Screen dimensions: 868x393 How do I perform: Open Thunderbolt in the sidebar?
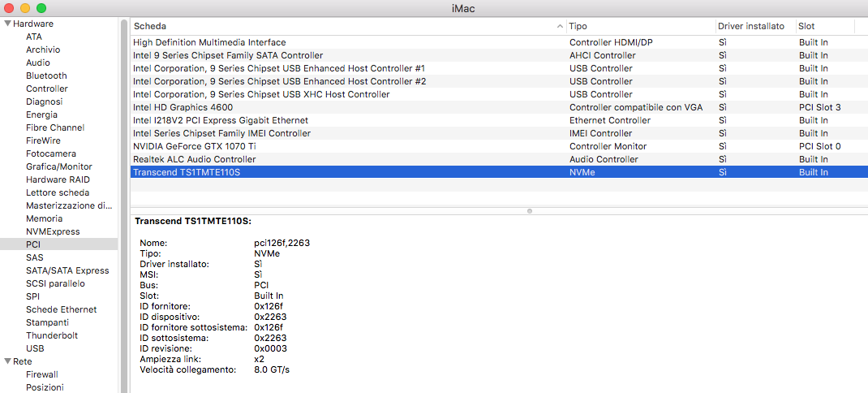click(x=52, y=336)
